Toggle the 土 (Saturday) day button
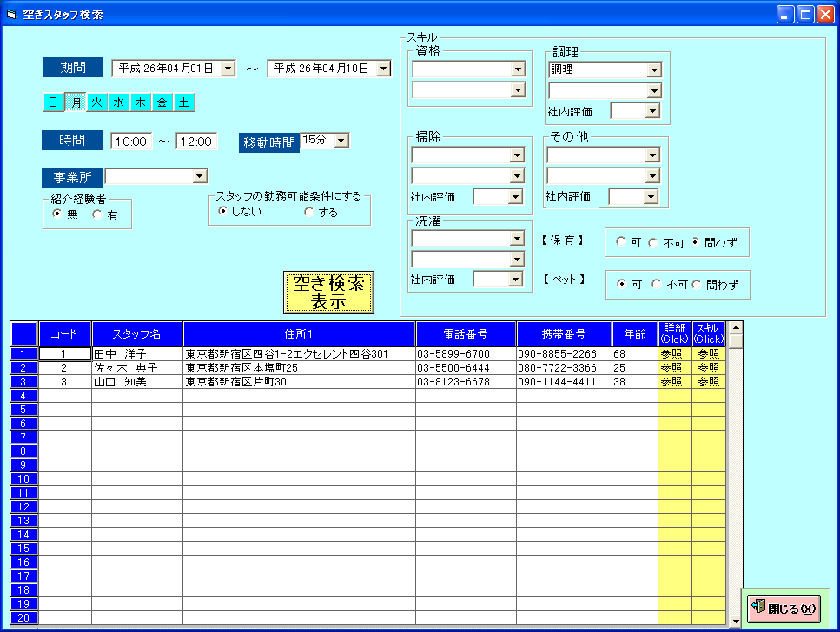This screenshot has width=840, height=632. tap(184, 102)
